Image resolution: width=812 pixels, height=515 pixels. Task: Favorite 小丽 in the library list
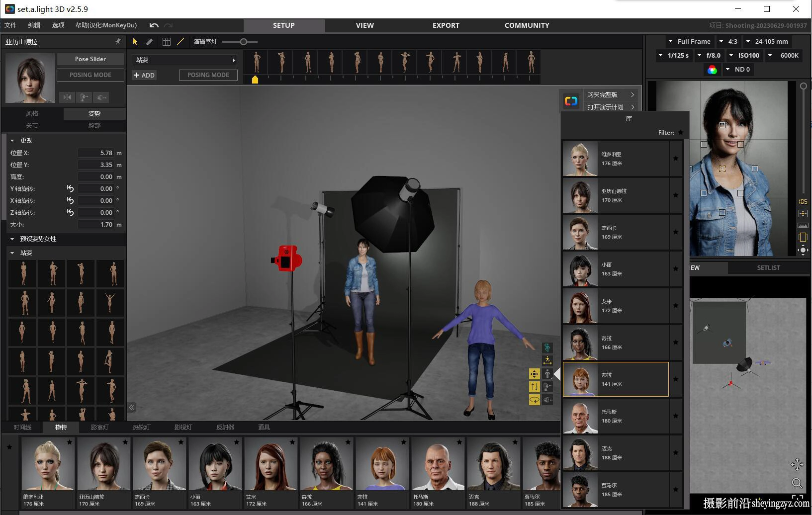pos(676,269)
